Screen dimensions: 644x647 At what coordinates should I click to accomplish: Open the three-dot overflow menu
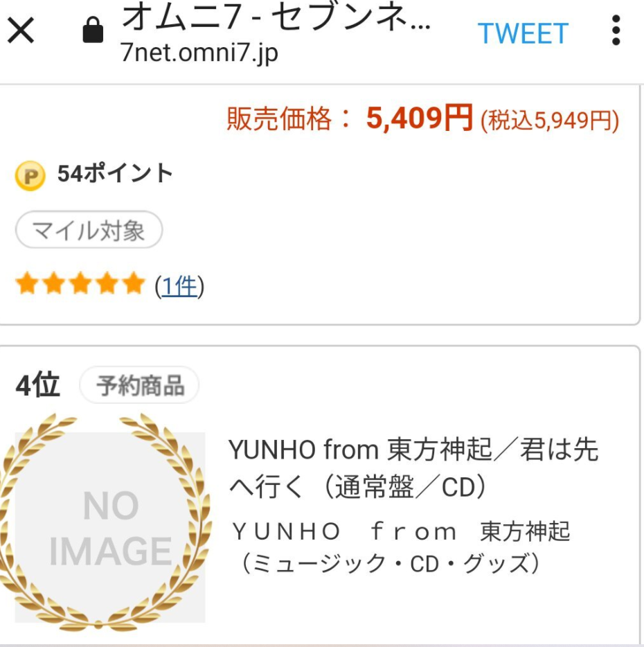(616, 31)
